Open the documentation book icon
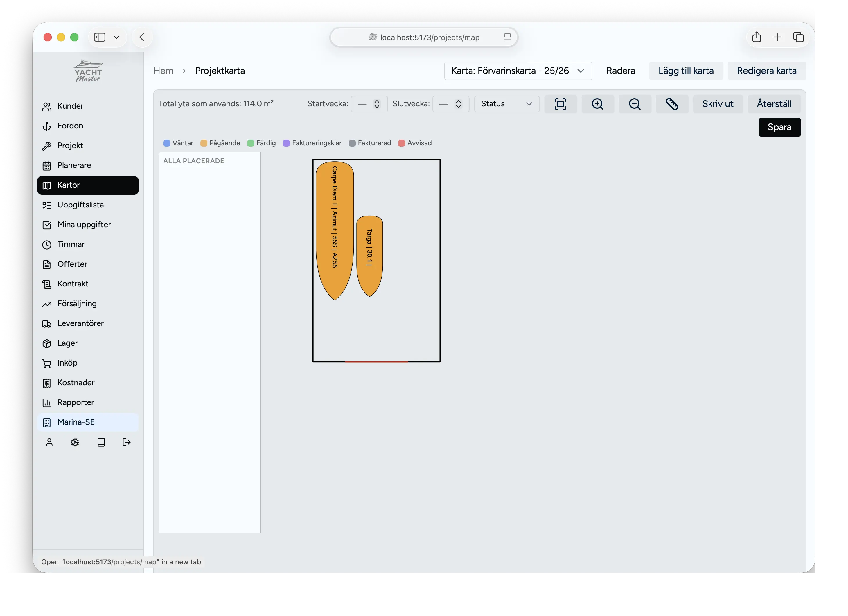Screen dimensions: 848x616 101,443
